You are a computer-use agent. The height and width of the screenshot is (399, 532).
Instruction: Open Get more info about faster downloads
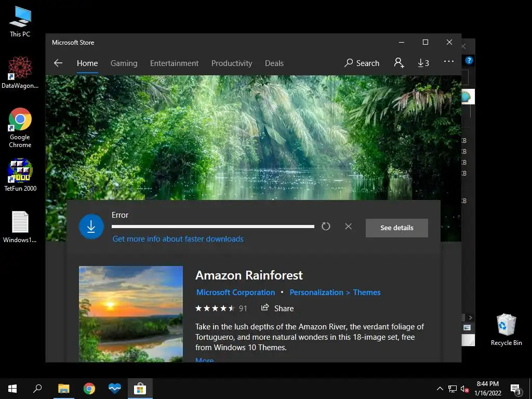178,239
